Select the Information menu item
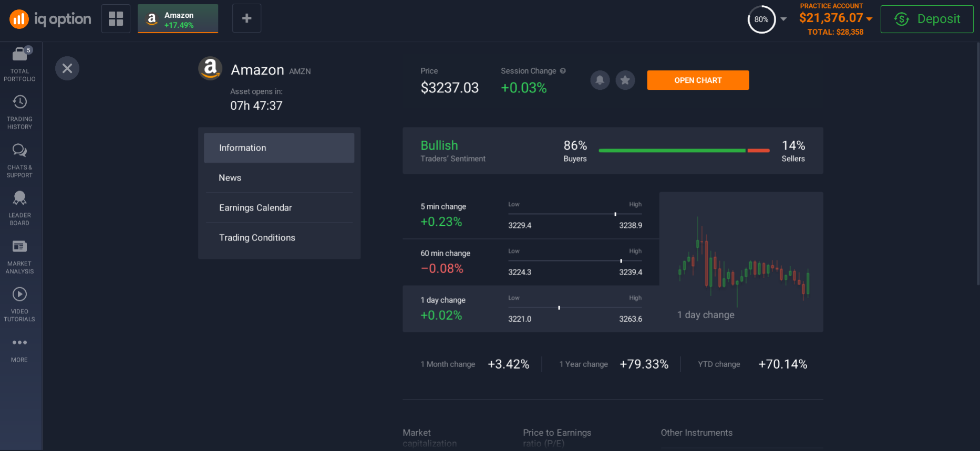The image size is (980, 451). 279,148
